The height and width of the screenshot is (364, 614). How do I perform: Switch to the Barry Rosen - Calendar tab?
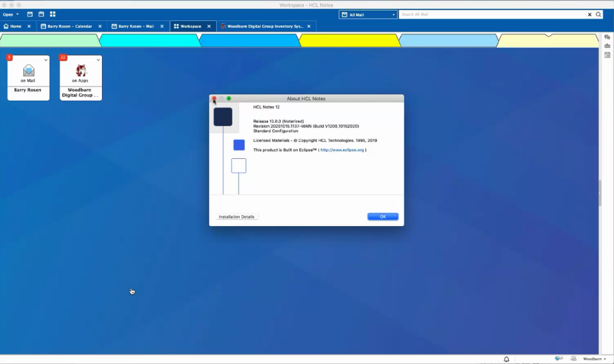[70, 26]
